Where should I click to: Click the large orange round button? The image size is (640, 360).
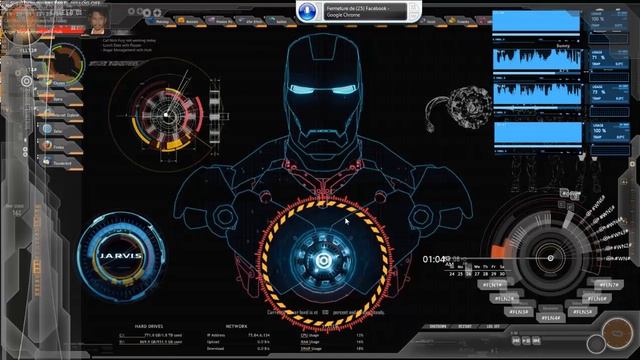pyautogui.click(x=617, y=334)
